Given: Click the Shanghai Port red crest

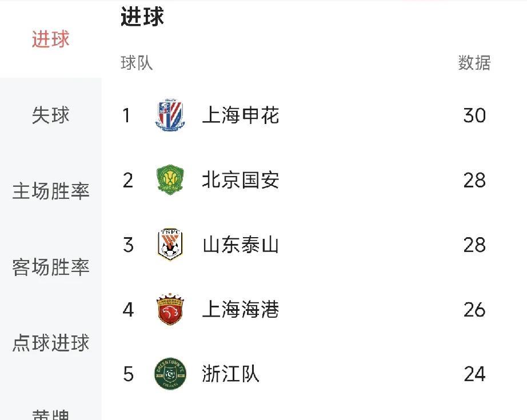Looking at the screenshot, I should tap(170, 309).
